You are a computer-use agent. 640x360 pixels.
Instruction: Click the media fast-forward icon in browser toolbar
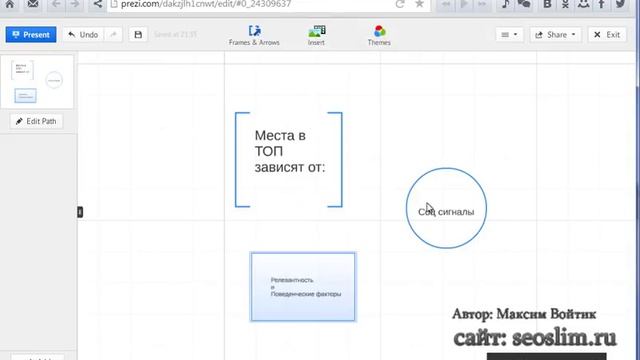482,4
